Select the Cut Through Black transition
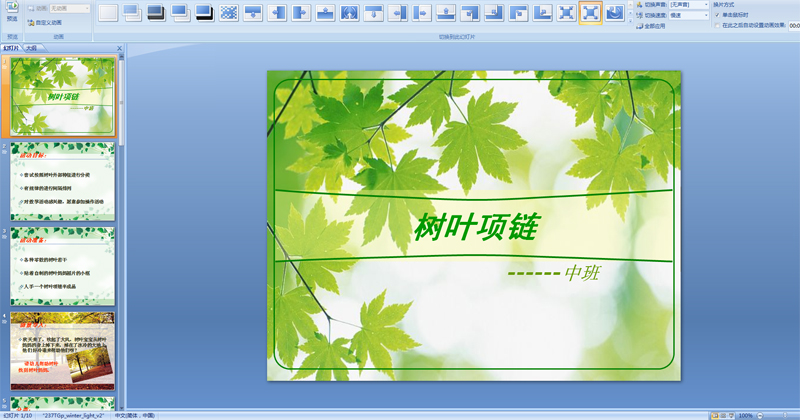The height and width of the screenshot is (420, 800). pyautogui.click(x=205, y=12)
